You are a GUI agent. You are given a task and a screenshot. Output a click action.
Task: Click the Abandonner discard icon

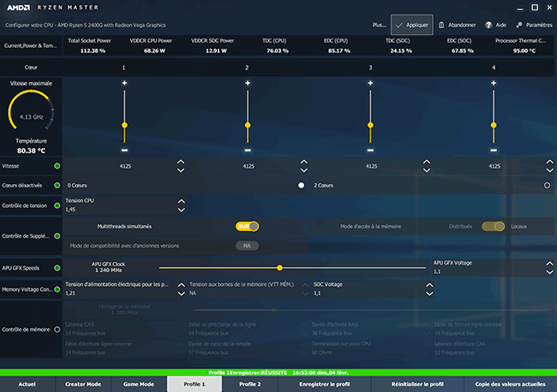442,26
